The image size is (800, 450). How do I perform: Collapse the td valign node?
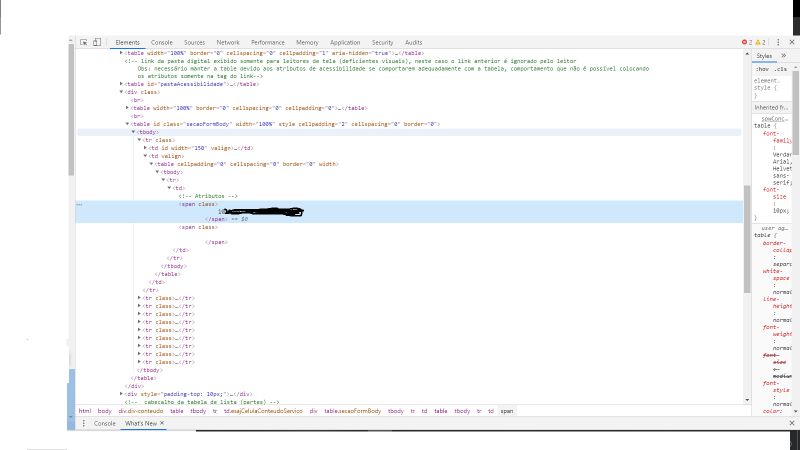(145, 156)
